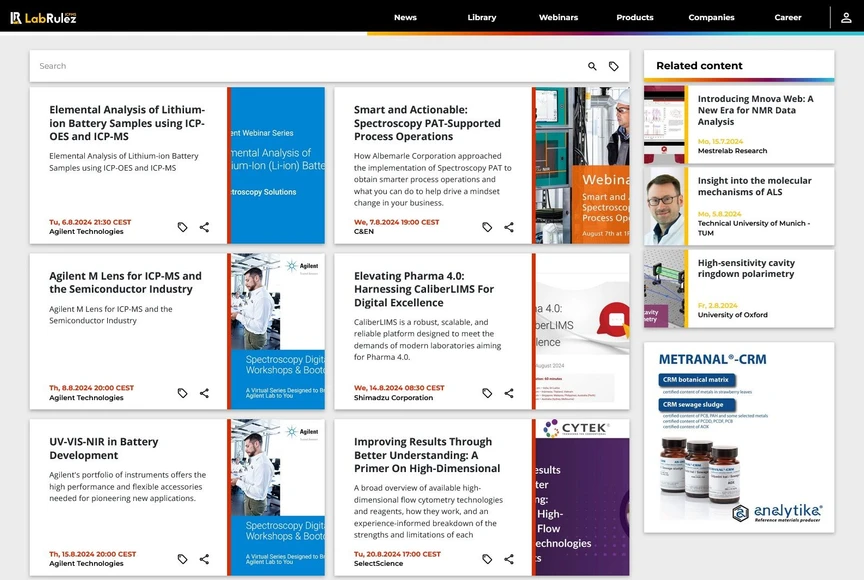
Task: Click Shimadzu Corporation organizer name
Action: click(x=393, y=398)
